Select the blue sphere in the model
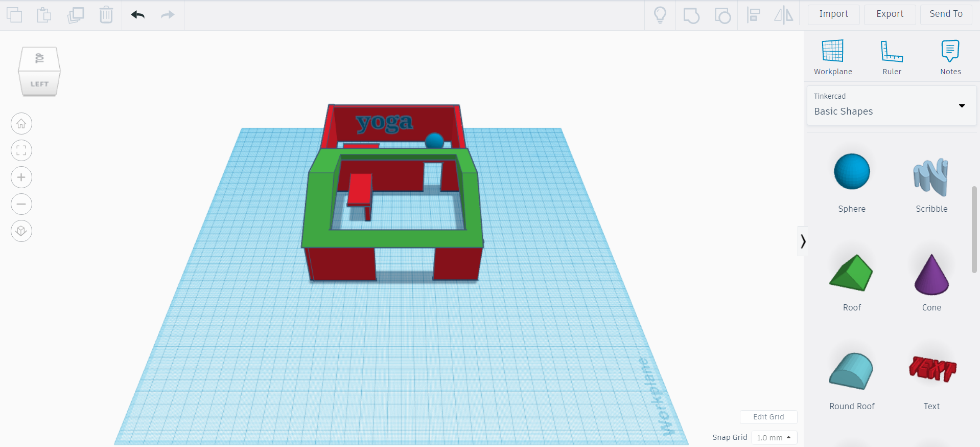Image resolution: width=980 pixels, height=447 pixels. pos(434,141)
